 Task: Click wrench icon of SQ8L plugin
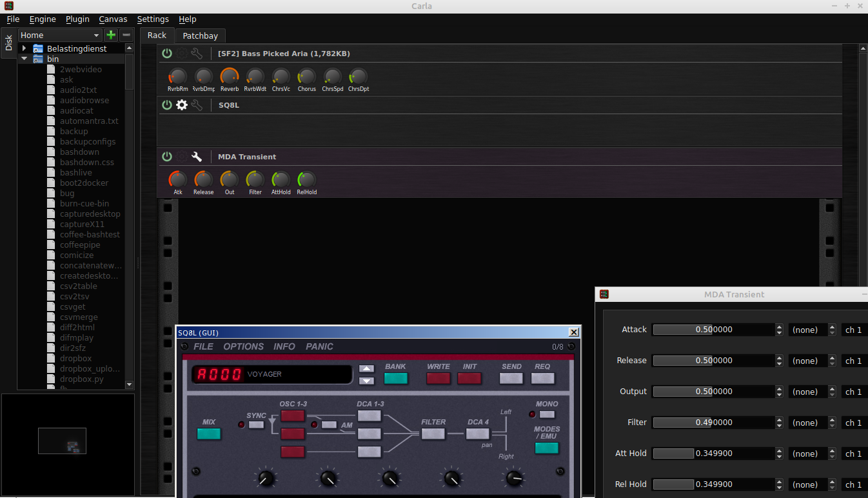(x=197, y=105)
